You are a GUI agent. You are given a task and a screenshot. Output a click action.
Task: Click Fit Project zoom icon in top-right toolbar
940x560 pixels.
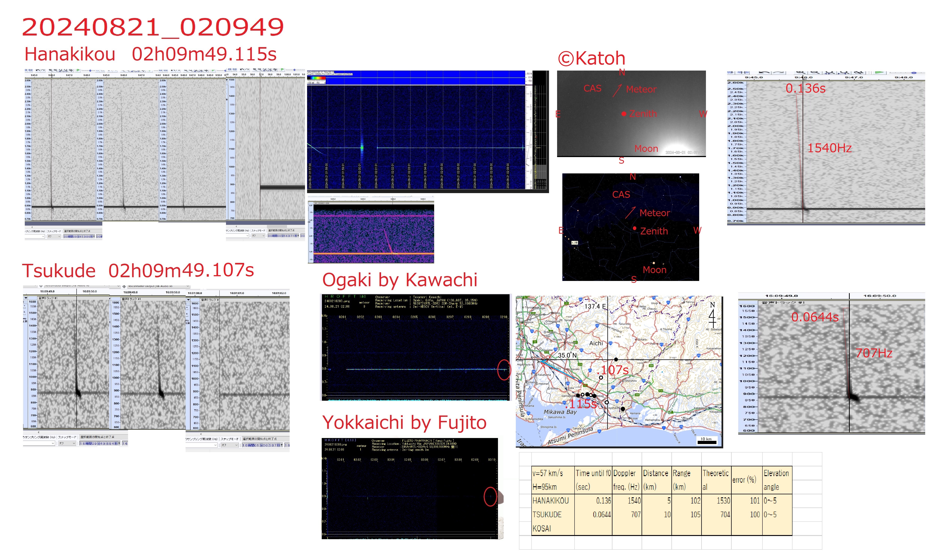click(844, 72)
